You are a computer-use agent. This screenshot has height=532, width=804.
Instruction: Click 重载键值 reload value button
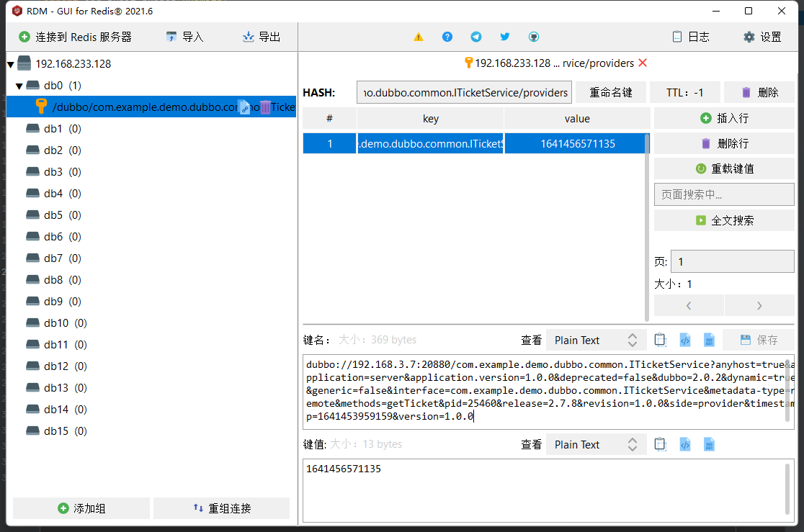pos(724,168)
